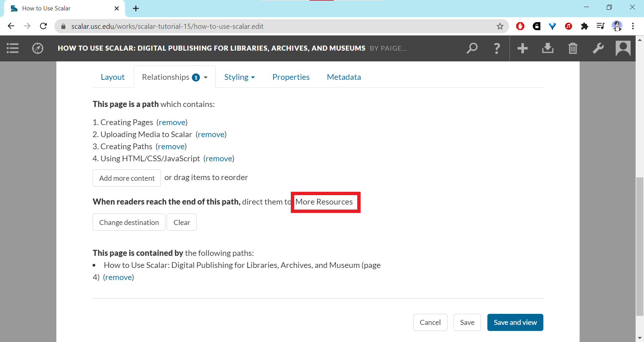Click the plus icon to add new page
The width and height of the screenshot is (644, 342).
pos(522,48)
